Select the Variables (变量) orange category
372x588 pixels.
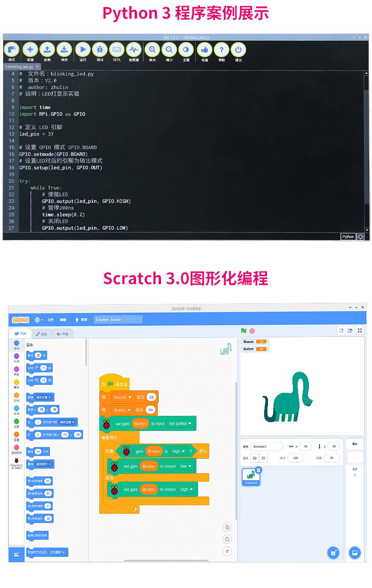[x=16, y=436]
